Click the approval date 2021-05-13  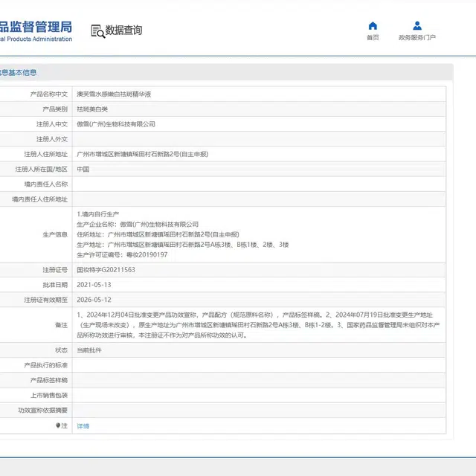click(x=94, y=285)
